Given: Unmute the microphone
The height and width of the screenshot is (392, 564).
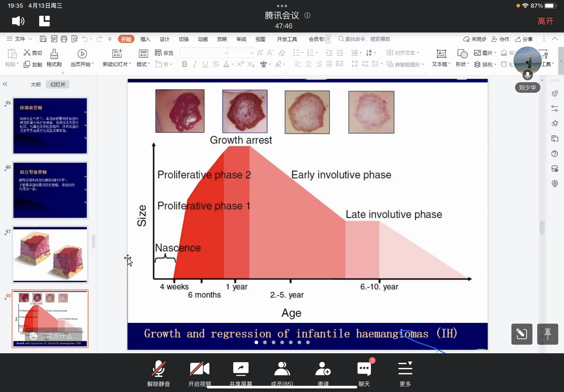Looking at the screenshot, I should tap(158, 369).
